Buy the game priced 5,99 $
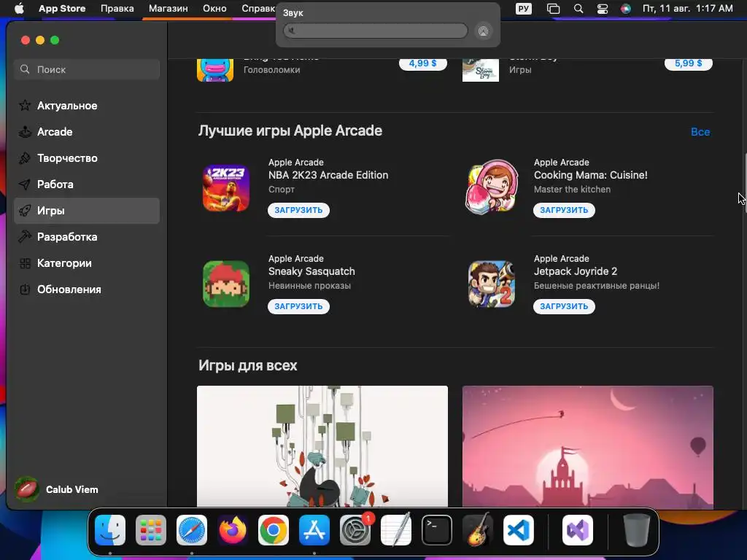The width and height of the screenshot is (747, 560). tap(689, 64)
